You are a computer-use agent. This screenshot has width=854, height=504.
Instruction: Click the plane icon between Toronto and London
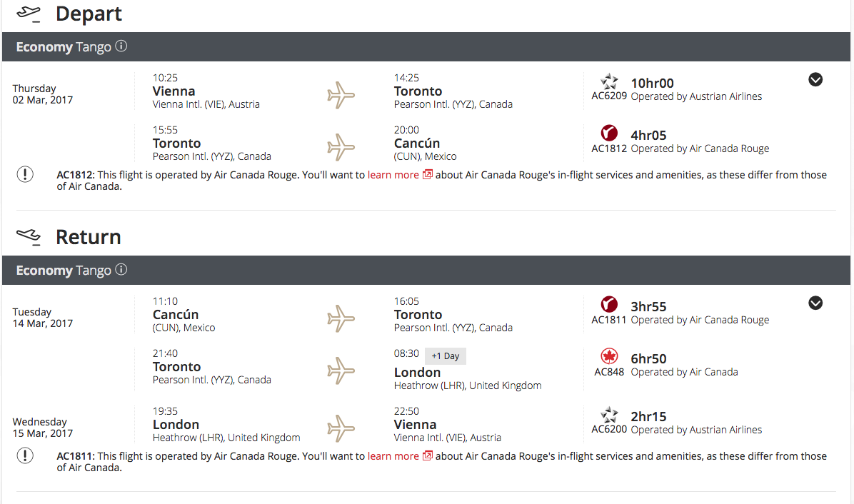(341, 371)
